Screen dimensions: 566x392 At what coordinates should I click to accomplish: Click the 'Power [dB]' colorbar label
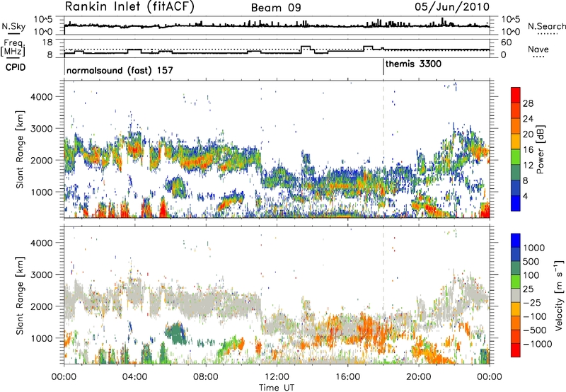coord(540,149)
